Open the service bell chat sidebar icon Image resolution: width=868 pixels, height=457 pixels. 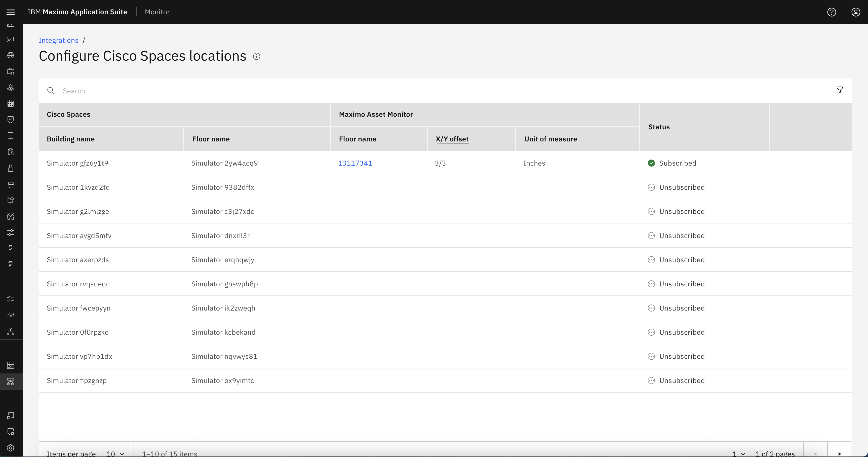11,200
